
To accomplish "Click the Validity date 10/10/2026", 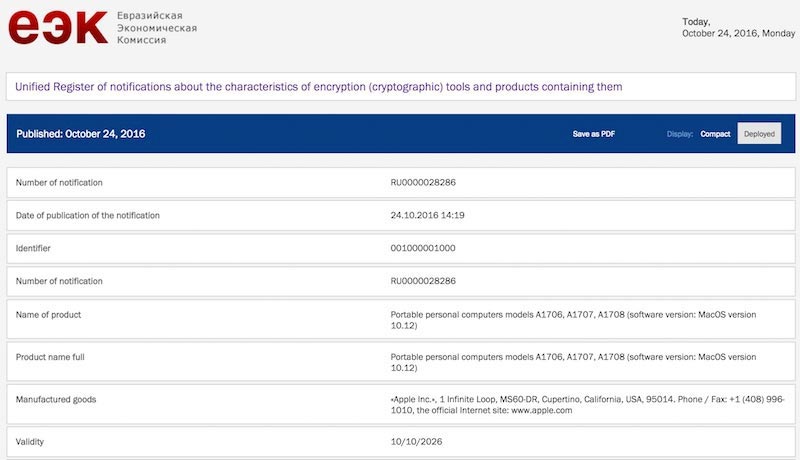I will [416, 442].
